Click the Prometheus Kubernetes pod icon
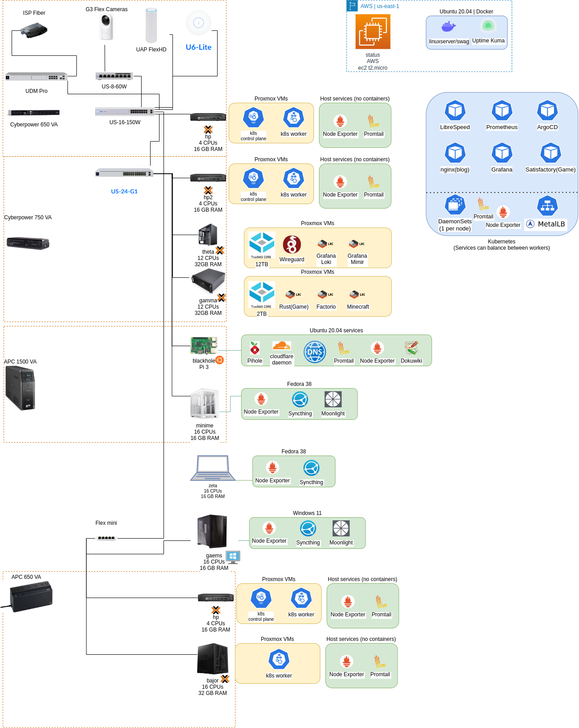Image resolution: width=579 pixels, height=728 pixels. tap(502, 110)
